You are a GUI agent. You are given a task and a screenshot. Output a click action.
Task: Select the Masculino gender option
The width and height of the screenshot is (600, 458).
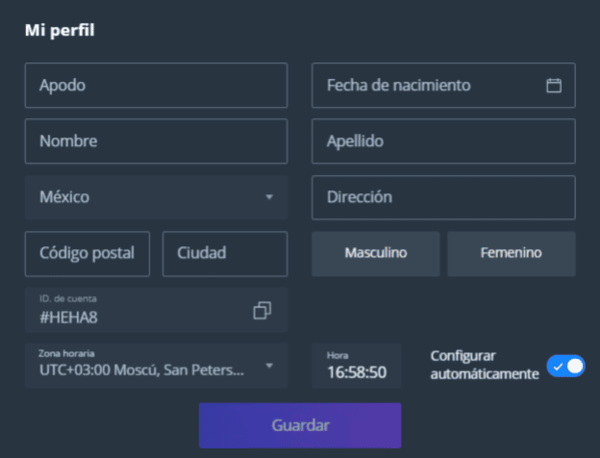pos(376,253)
